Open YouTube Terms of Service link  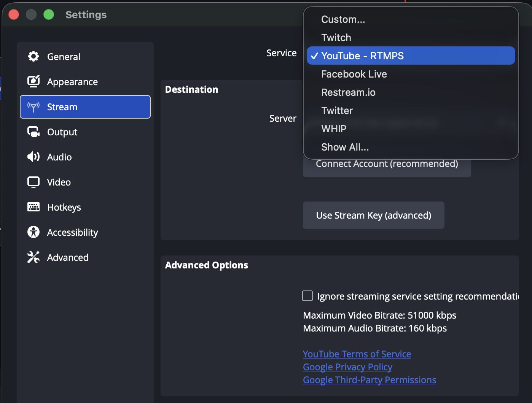click(357, 354)
